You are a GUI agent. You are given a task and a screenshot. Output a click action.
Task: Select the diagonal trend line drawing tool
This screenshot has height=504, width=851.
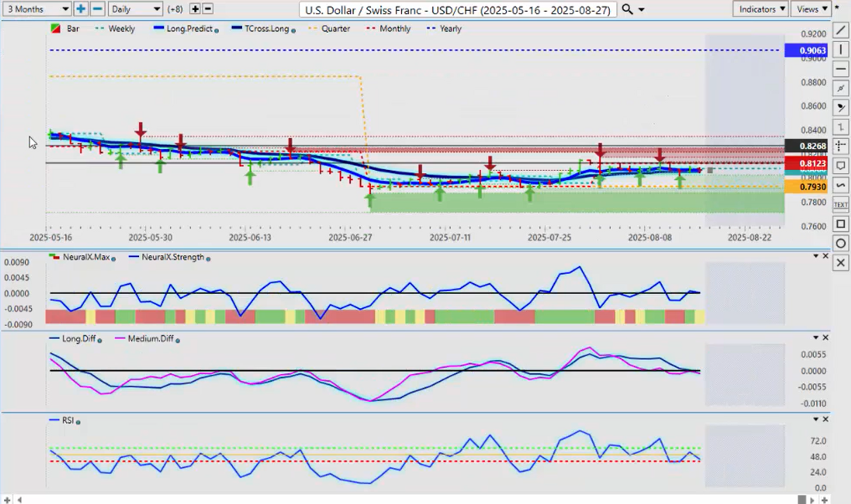click(x=841, y=31)
